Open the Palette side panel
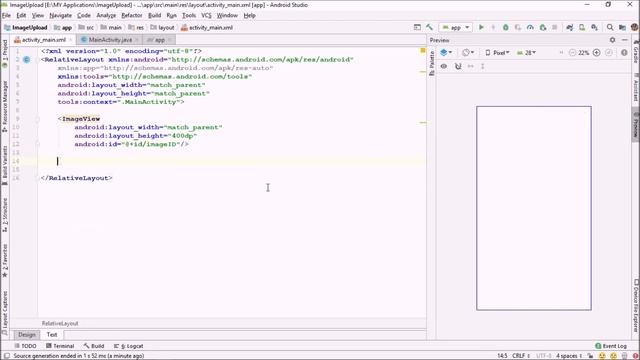Viewport: 640px width, 360px height. (x=432, y=63)
